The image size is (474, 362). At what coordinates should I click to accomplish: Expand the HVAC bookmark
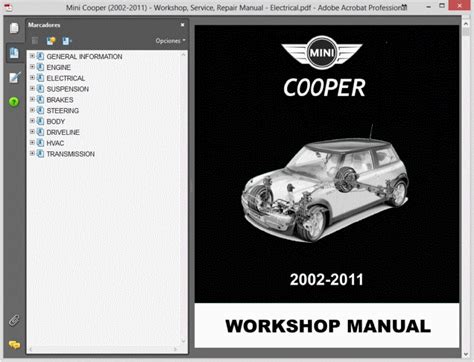(x=32, y=143)
